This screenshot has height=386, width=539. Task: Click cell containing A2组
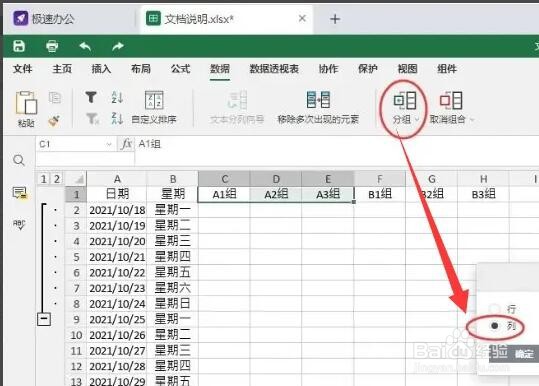click(x=276, y=195)
